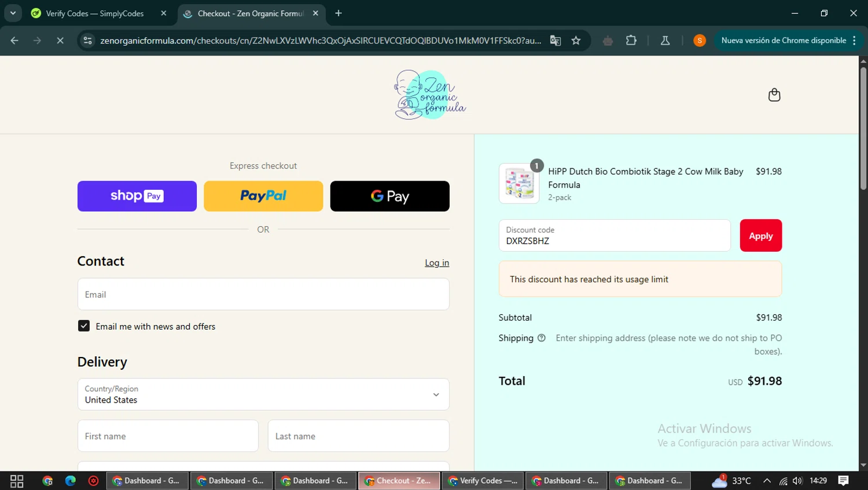Screen dimensions: 868x490
Task: Open Windows Task View icon in taskbar
Action: point(17,481)
